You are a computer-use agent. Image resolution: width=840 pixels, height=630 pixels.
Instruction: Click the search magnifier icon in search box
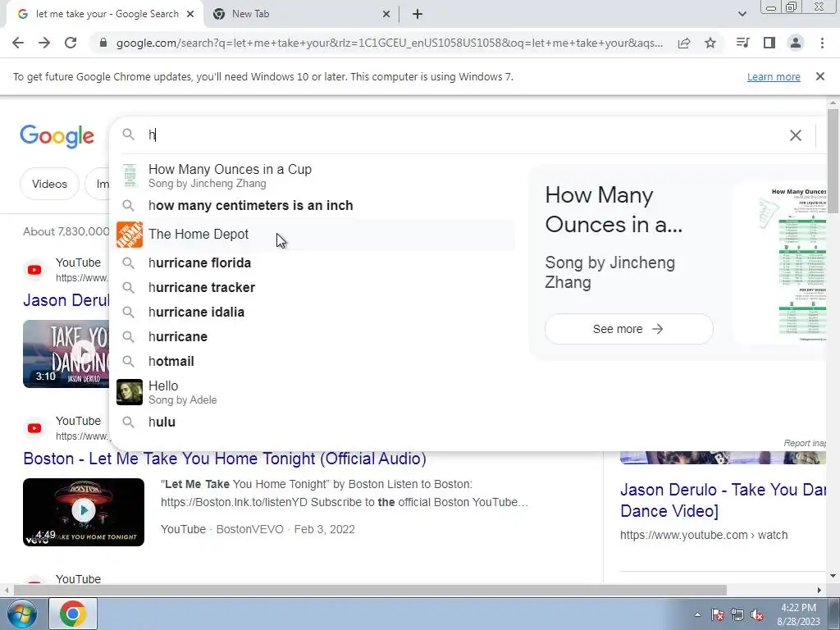pos(128,135)
